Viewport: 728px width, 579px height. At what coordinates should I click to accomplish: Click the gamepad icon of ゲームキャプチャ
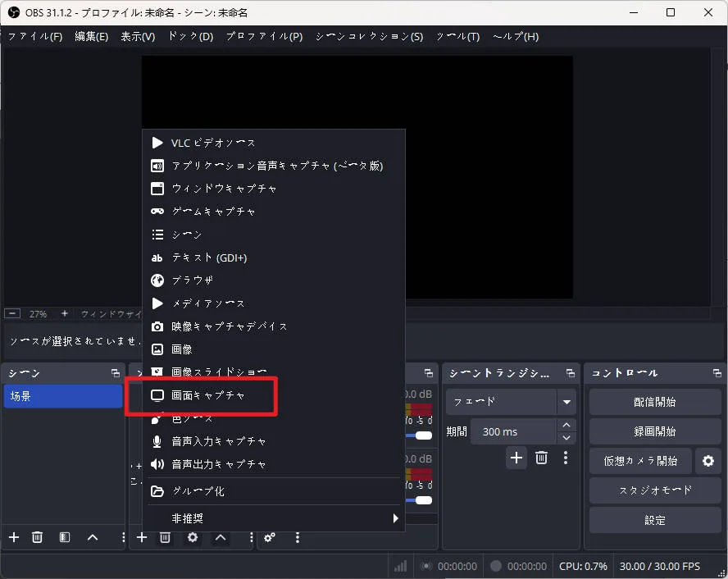157,212
